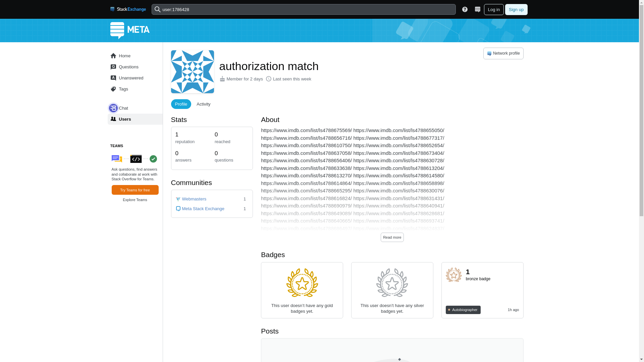
Task: Open the Meta site logo
Action: 130,31
